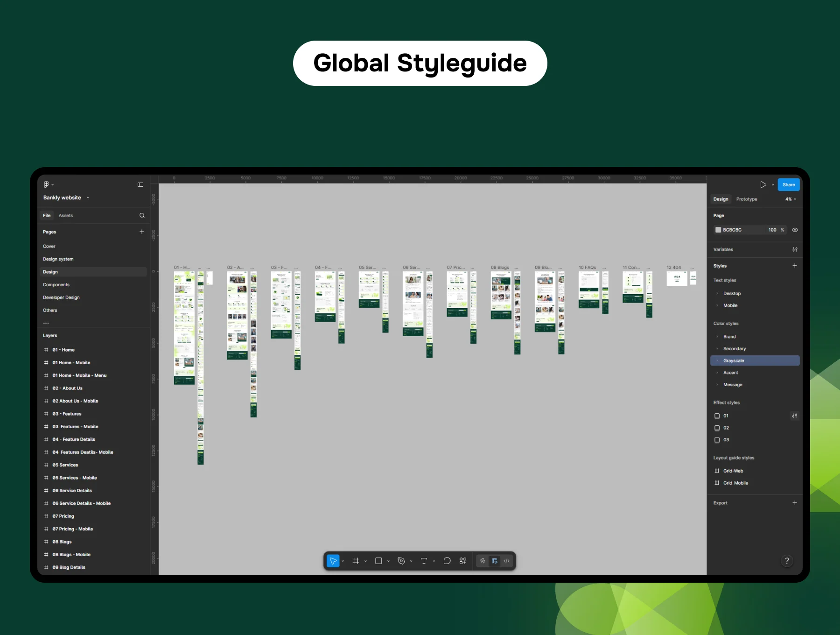Screen dimensions: 840x635
Task: Expand Secondary color styles group
Action: 717,349
